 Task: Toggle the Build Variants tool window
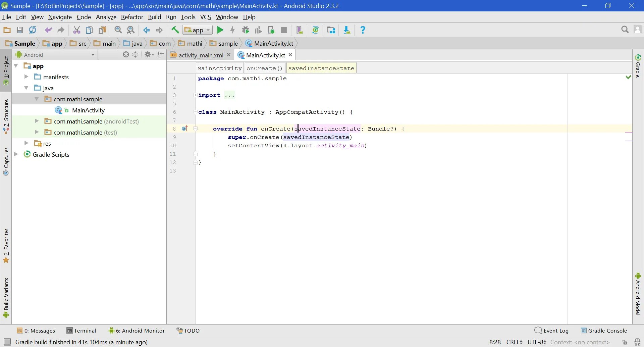pyautogui.click(x=6, y=298)
